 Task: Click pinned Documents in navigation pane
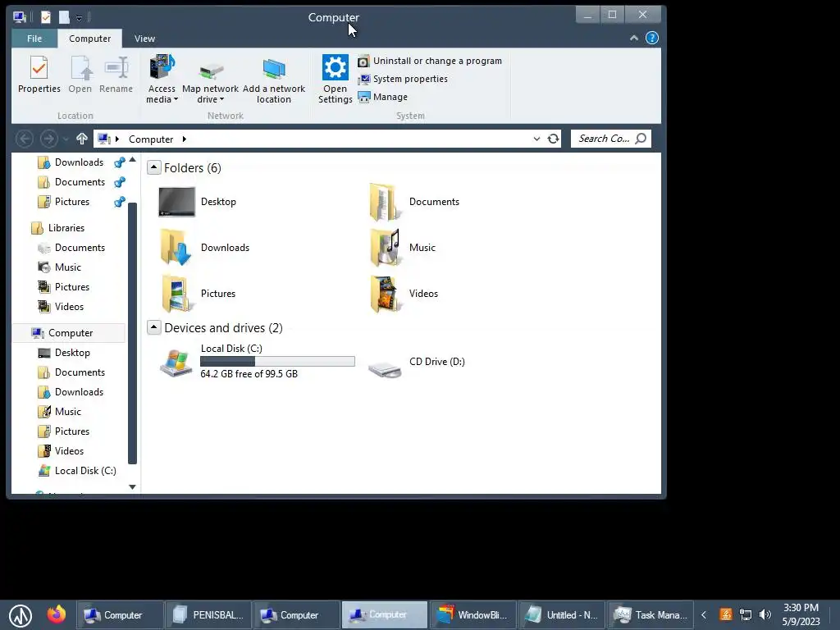(80, 182)
